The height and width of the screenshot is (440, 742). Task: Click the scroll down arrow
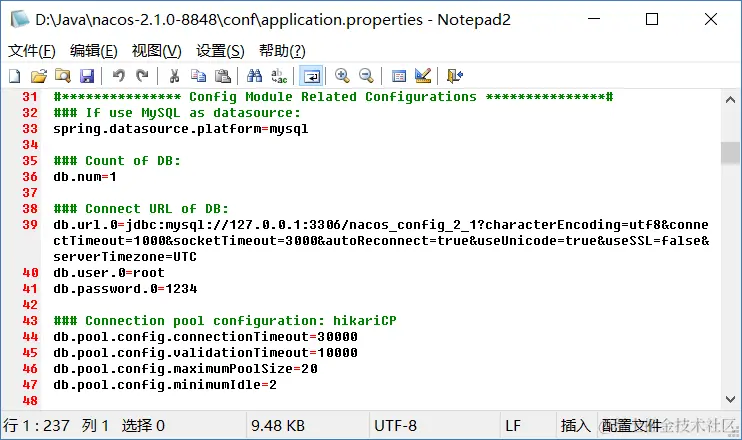pyautogui.click(x=730, y=399)
